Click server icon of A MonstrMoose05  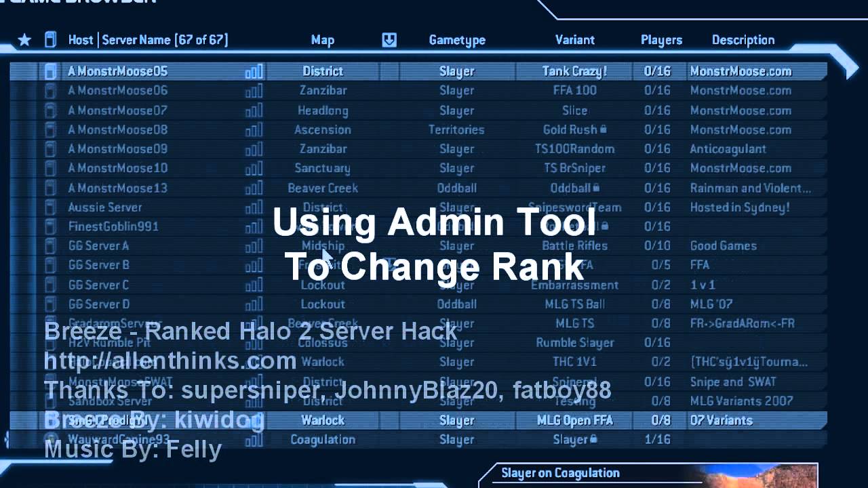tap(50, 71)
